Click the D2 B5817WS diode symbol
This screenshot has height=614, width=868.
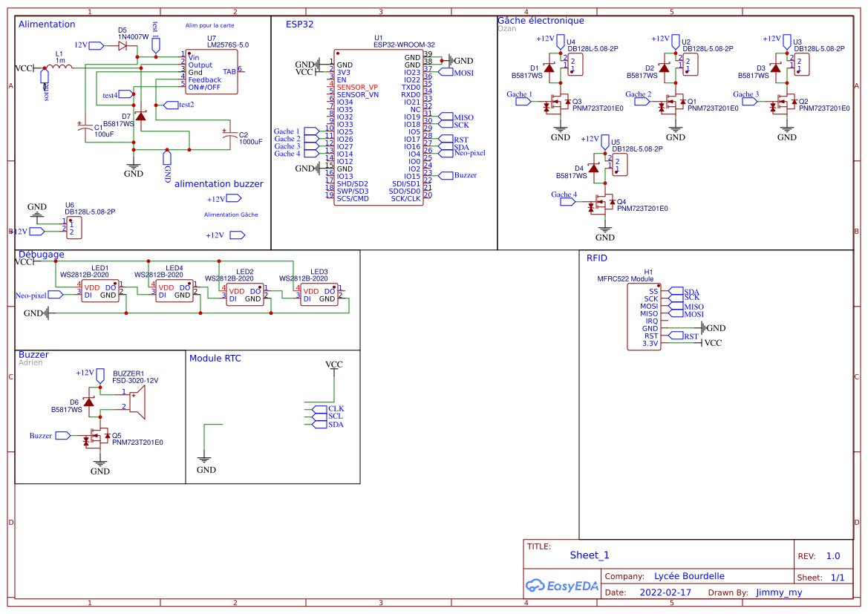pyautogui.click(x=665, y=68)
